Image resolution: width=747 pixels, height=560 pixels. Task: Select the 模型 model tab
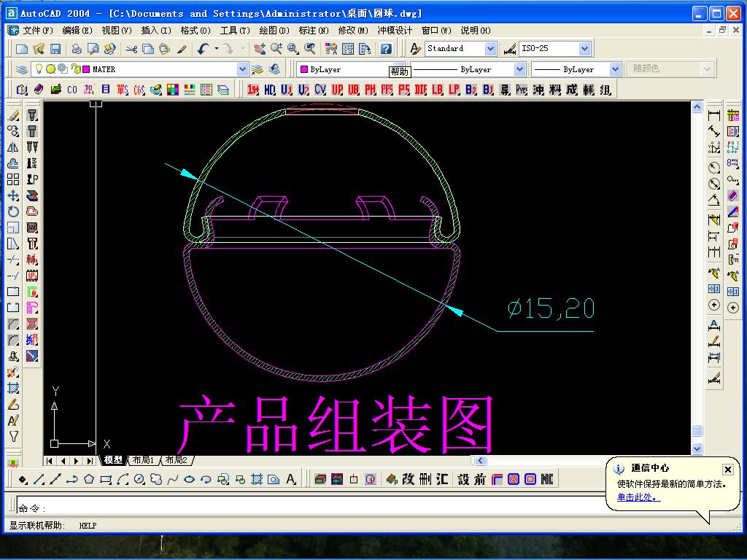click(113, 461)
